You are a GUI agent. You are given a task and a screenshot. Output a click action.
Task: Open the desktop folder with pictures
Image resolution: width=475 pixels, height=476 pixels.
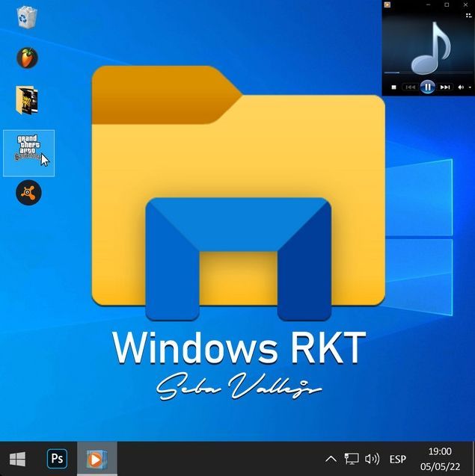click(28, 99)
